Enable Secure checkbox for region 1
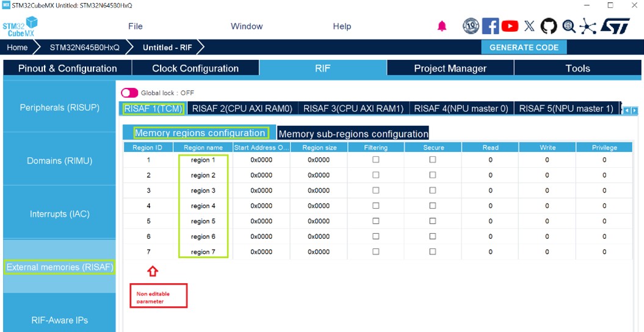This screenshot has width=644, height=332. (x=433, y=160)
